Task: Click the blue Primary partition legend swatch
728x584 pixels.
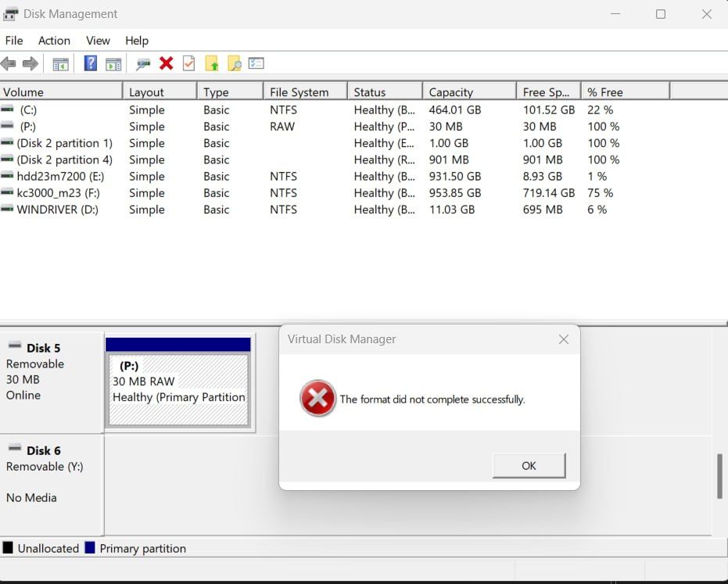Action: pos(90,548)
